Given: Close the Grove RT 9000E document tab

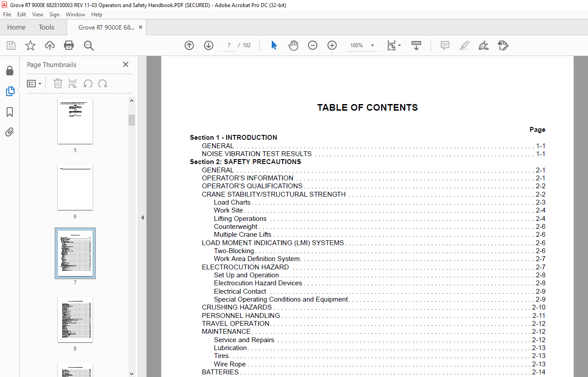Looking at the screenshot, I should coord(140,27).
